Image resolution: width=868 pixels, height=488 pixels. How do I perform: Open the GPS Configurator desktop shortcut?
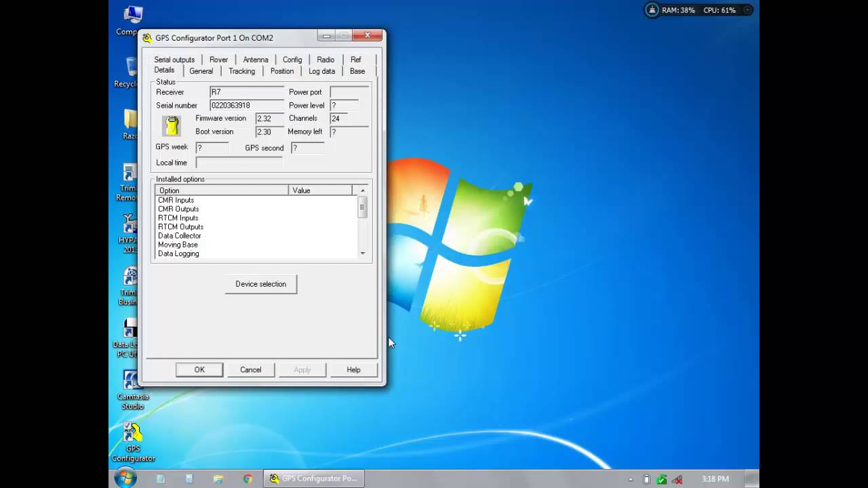click(133, 442)
